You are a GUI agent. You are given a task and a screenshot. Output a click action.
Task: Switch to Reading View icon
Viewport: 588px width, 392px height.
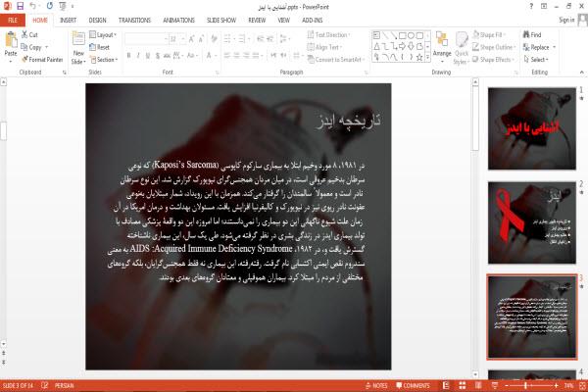[x=478, y=385]
